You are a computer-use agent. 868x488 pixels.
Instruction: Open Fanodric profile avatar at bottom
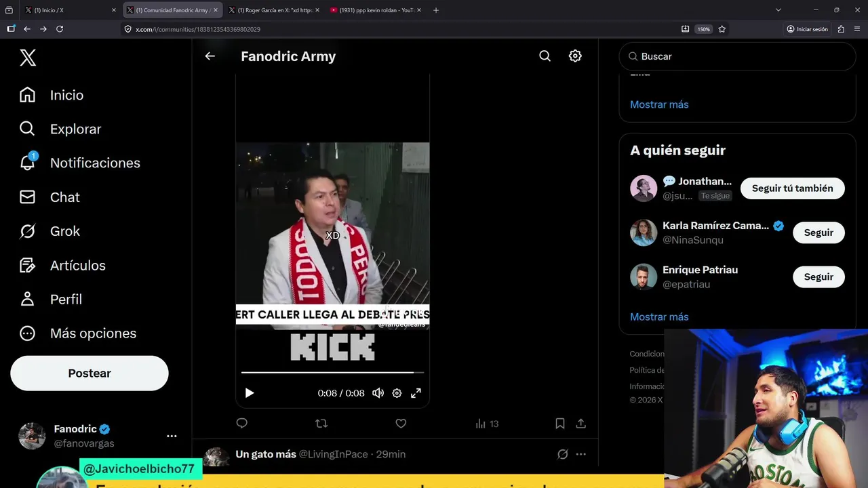[x=32, y=436]
